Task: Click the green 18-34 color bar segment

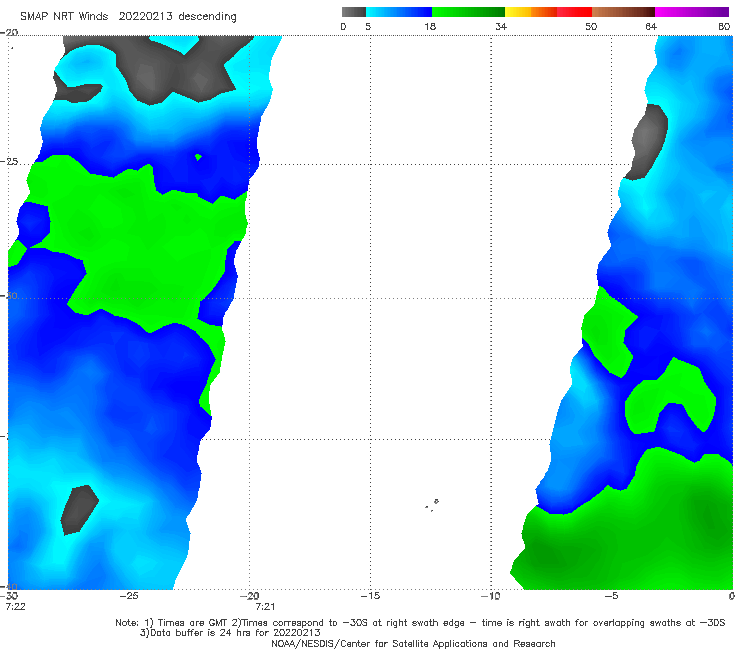Action: [x=468, y=12]
